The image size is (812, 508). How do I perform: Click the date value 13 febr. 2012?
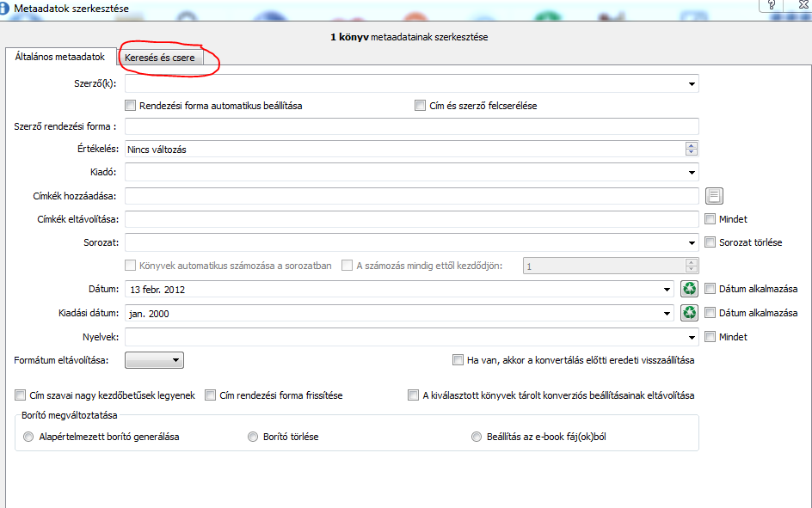click(157, 290)
